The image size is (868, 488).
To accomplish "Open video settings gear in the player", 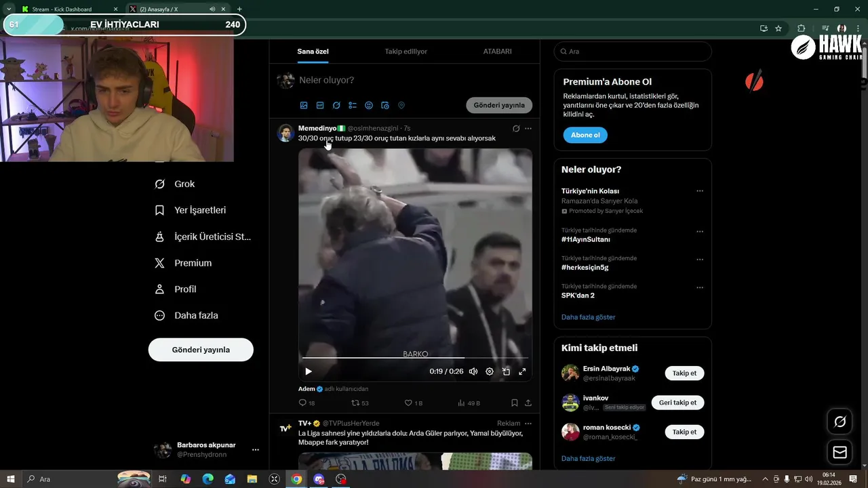I will [x=490, y=371].
